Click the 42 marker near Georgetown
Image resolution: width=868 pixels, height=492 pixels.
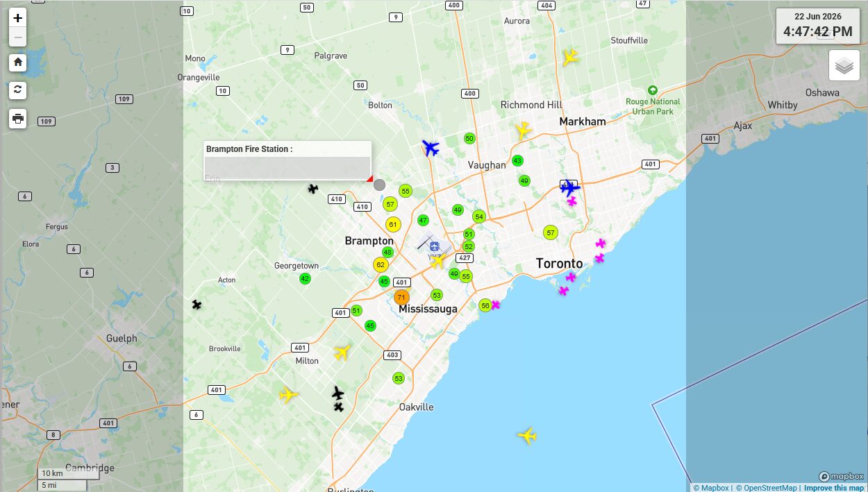[x=305, y=278]
